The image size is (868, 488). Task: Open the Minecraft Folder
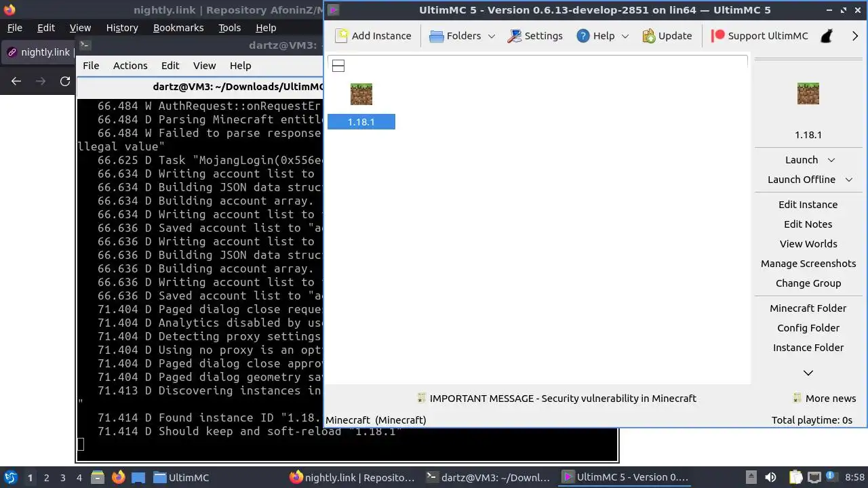tap(808, 308)
